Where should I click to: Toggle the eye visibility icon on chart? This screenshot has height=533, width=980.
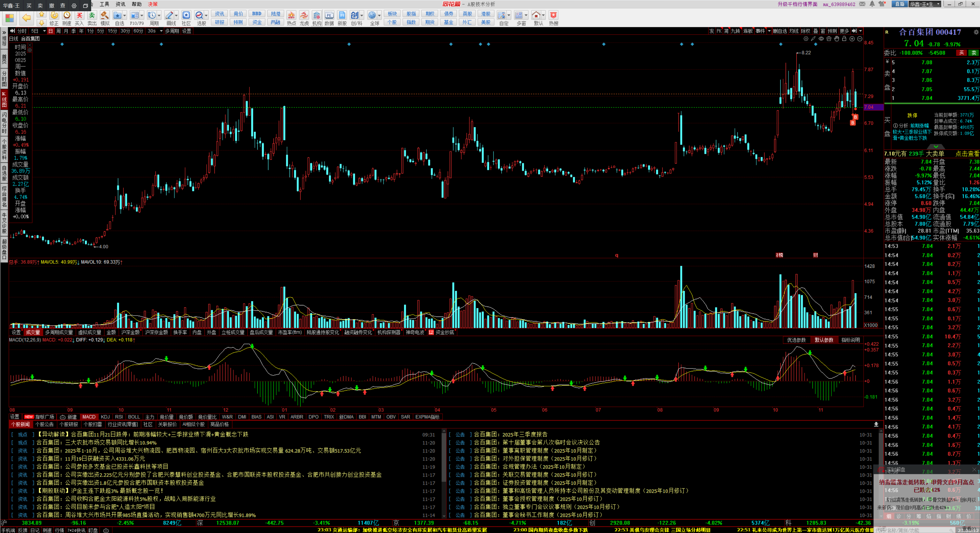click(x=821, y=39)
